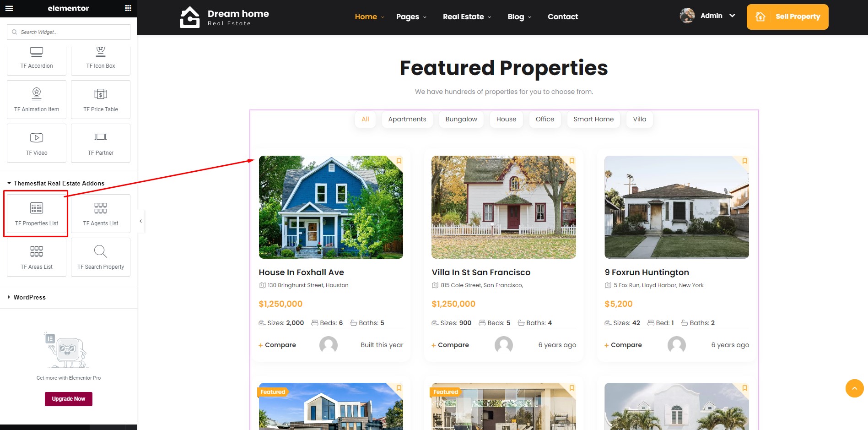Toggle bookmark on 9 Foxrun Huntington listing

coord(745,161)
